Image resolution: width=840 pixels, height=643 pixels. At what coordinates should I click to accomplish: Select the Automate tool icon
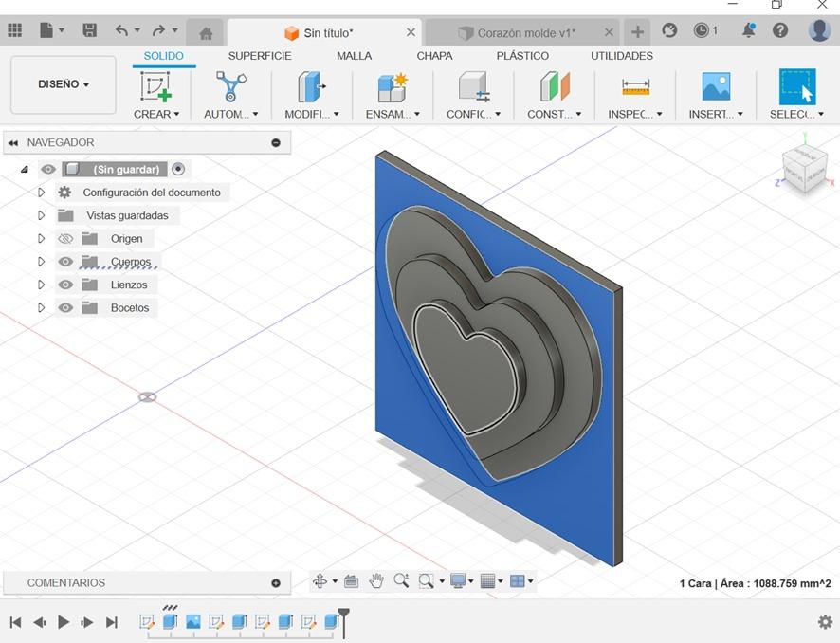[x=230, y=86]
